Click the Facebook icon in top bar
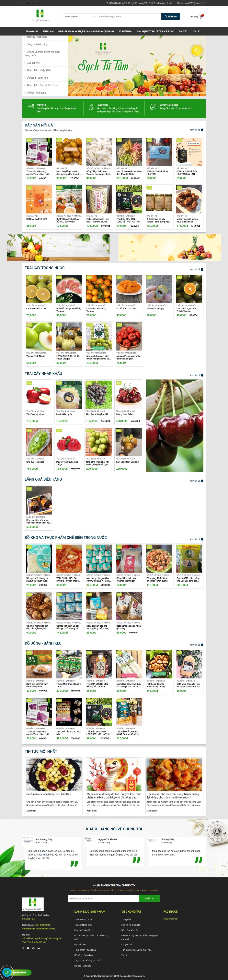The width and height of the screenshot is (228, 980). [23, 3]
